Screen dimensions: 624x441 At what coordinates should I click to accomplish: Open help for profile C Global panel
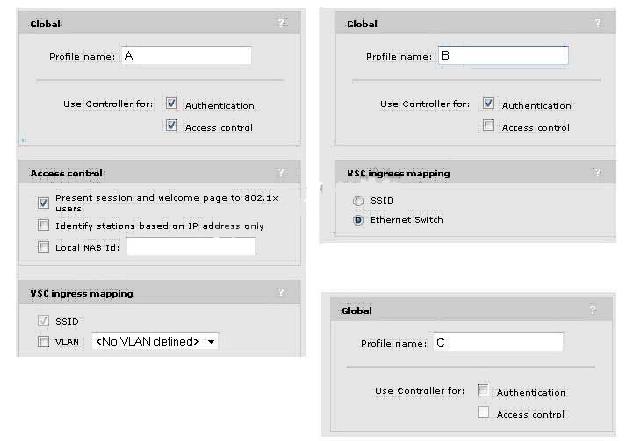coord(593,310)
